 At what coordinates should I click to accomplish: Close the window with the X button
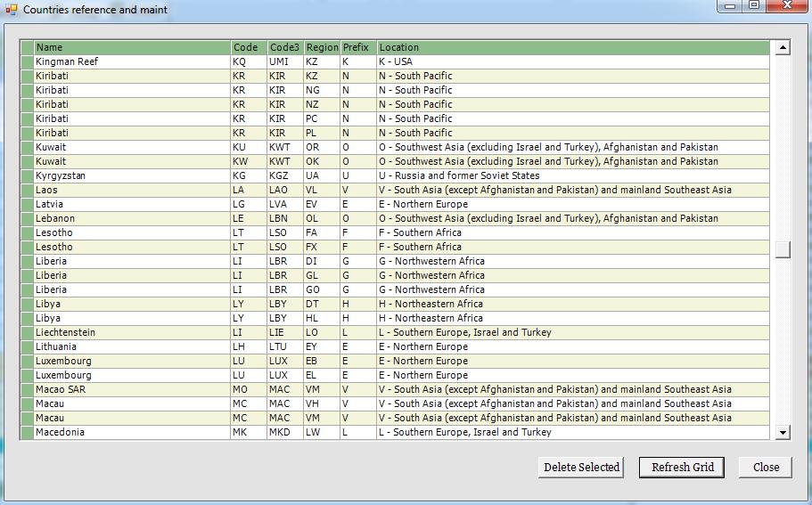(787, 5)
